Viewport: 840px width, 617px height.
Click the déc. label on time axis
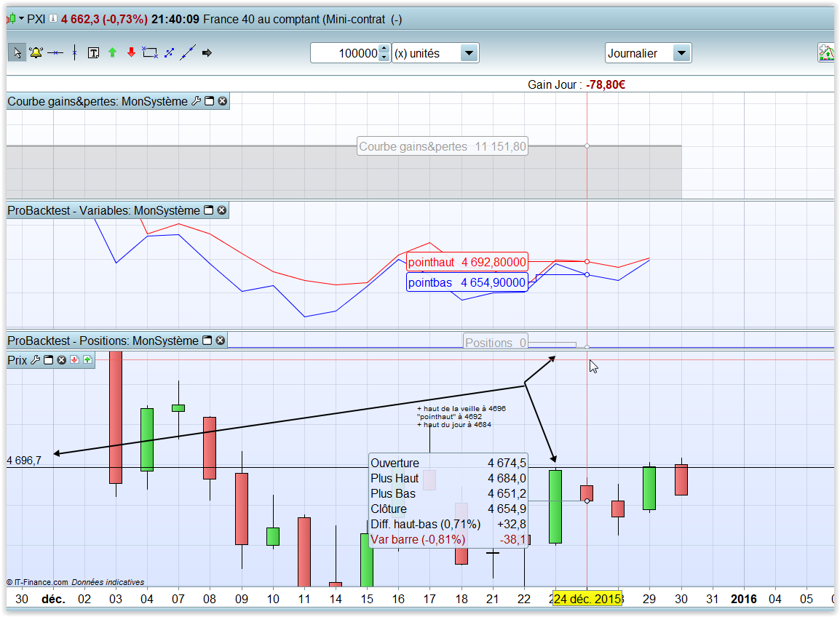pyautogui.click(x=53, y=599)
